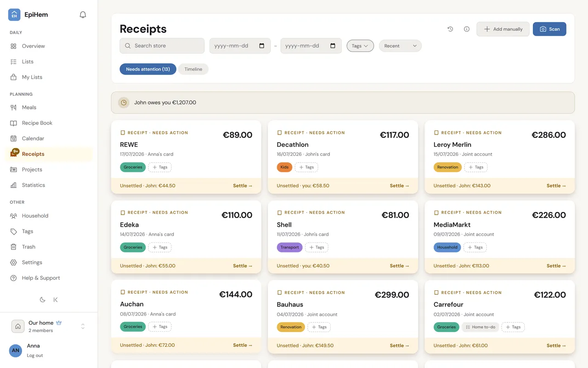This screenshot has width=588, height=368.
Task: Click Transport tag on Shell card
Action: (290, 247)
